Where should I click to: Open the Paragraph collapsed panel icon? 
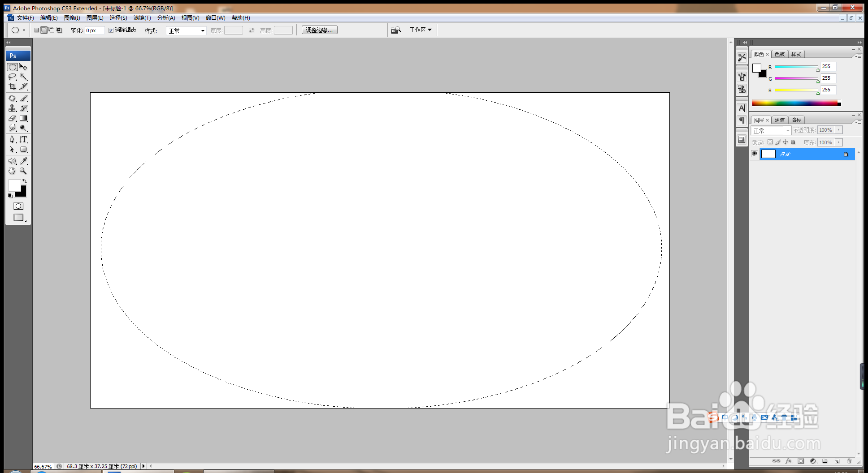point(742,120)
